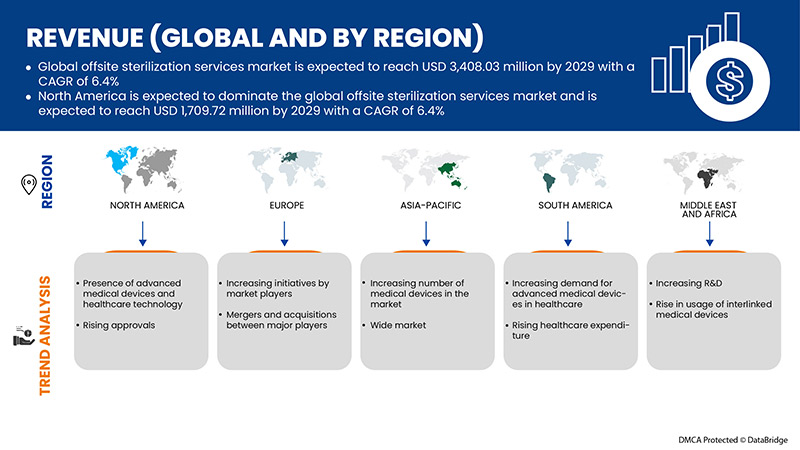Click the arrow below Middle East and Africa
This screenshot has height=450, width=800.
click(x=710, y=234)
